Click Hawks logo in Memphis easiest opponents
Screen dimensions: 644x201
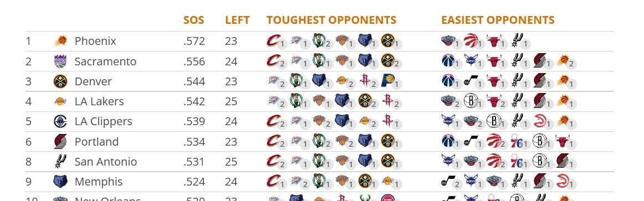pos(563,181)
